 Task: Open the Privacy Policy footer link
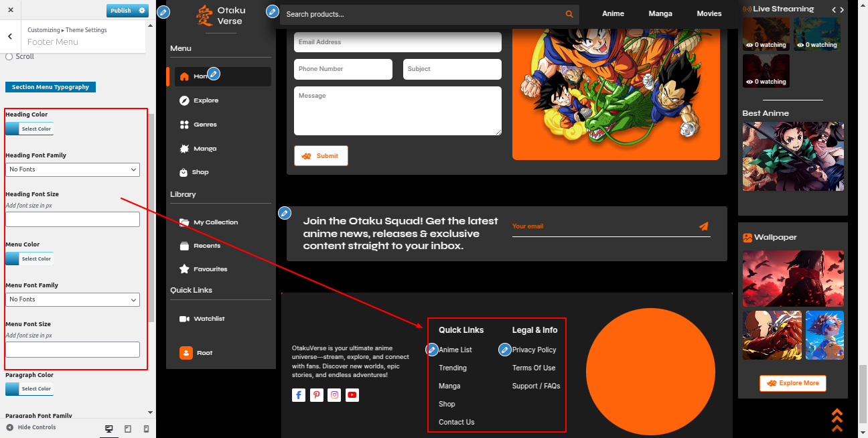coord(534,350)
